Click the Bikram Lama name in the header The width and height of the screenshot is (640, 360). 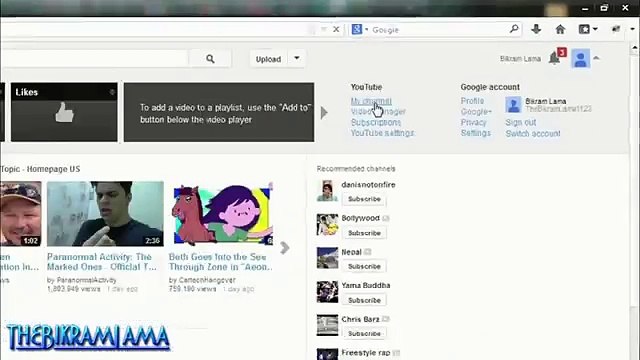tap(520, 59)
